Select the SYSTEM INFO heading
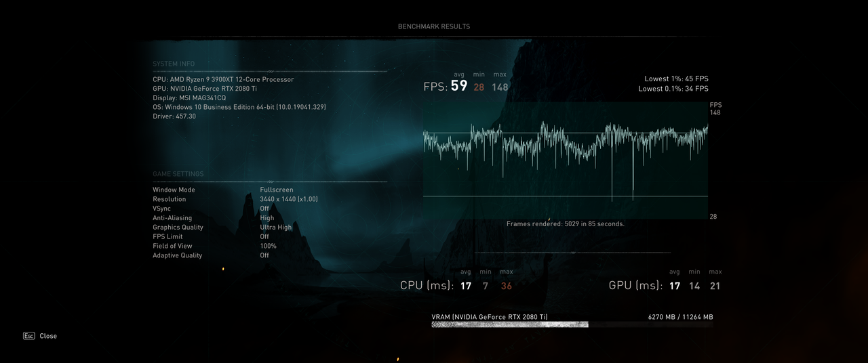Viewport: 868px width, 363px height. click(174, 64)
